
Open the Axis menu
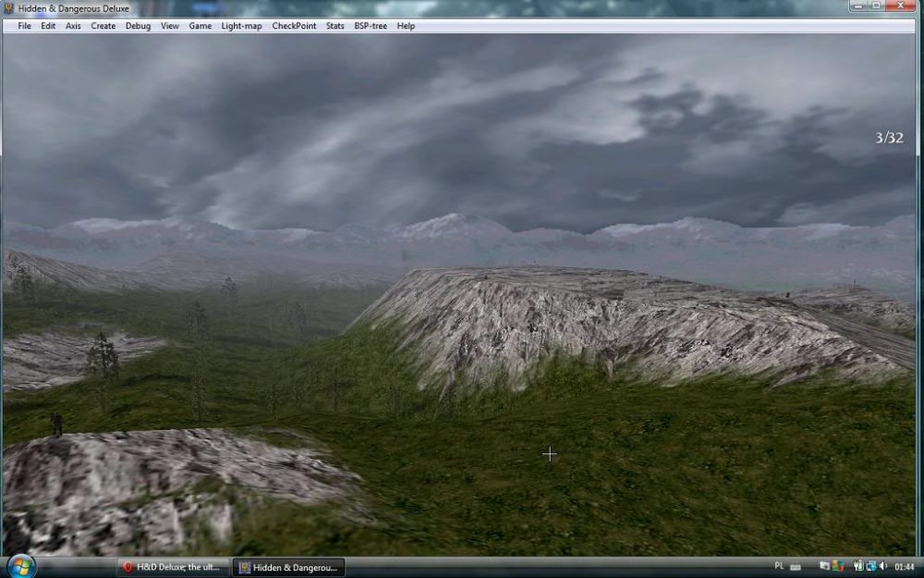coord(73,26)
